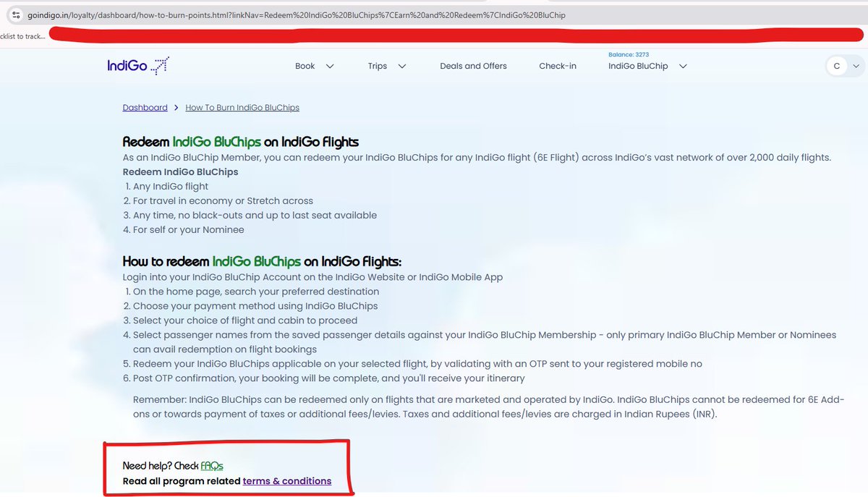
Task: Click the 'Read all program related' text
Action: 182,481
